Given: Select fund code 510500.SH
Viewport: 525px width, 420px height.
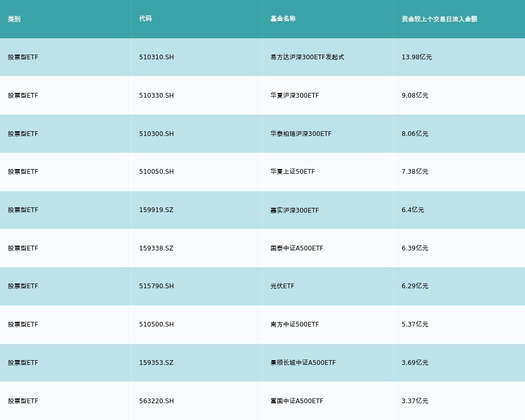Looking at the screenshot, I should pyautogui.click(x=156, y=324).
